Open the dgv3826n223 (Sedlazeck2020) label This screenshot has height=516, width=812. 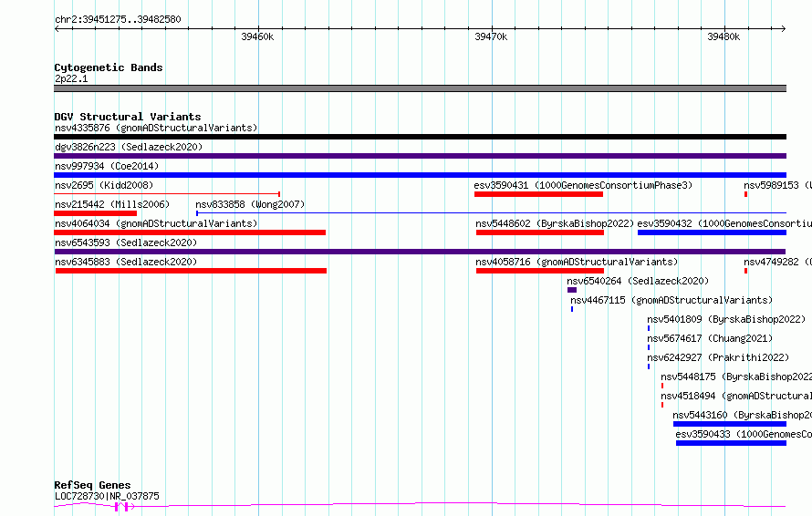(129, 147)
